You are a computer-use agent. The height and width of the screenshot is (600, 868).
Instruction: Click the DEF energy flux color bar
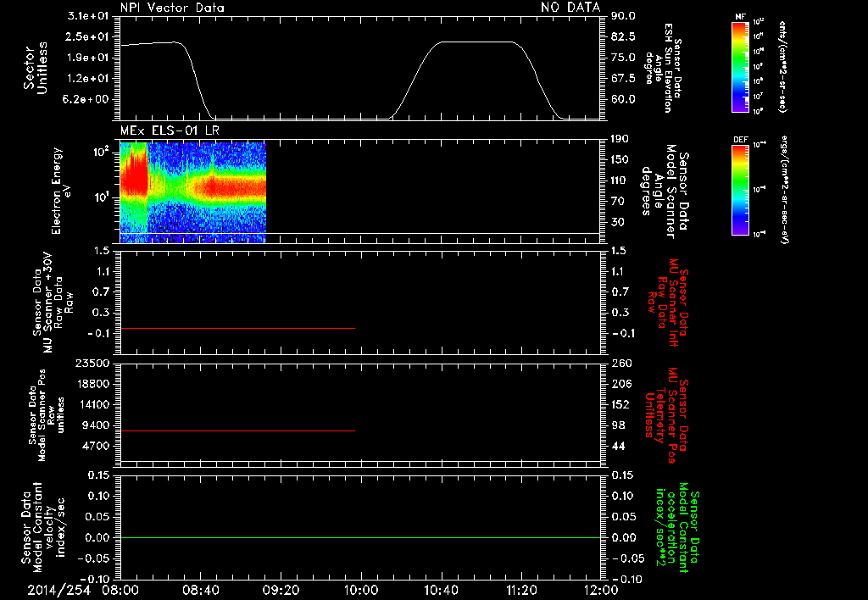(740, 190)
